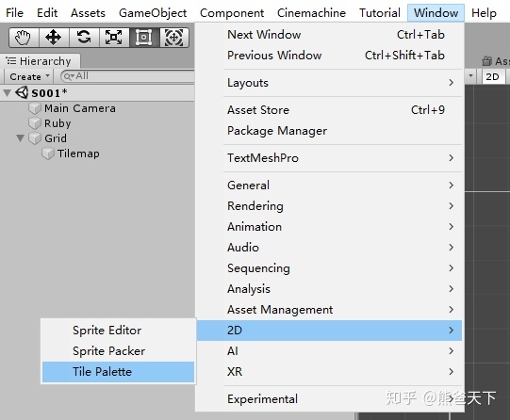The height and width of the screenshot is (420, 510).
Task: Open the Help menu
Action: [x=484, y=13]
